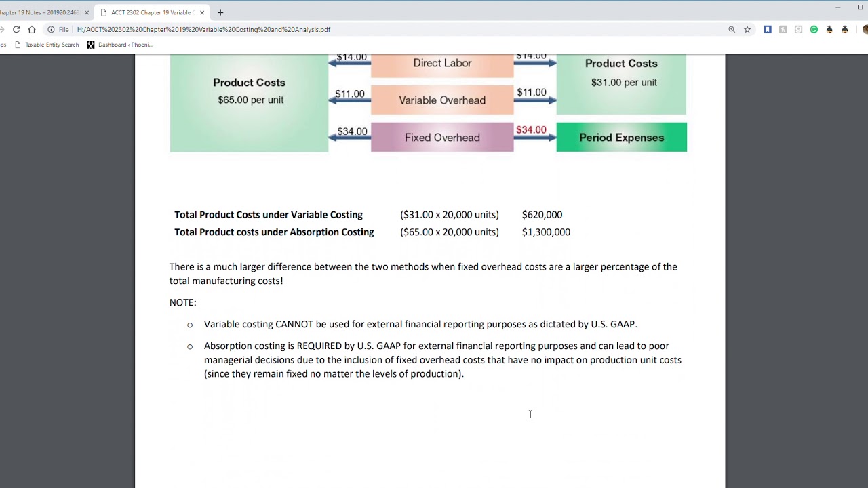Click the $65.00 per unit text
This screenshot has height=488, width=868.
tap(251, 100)
